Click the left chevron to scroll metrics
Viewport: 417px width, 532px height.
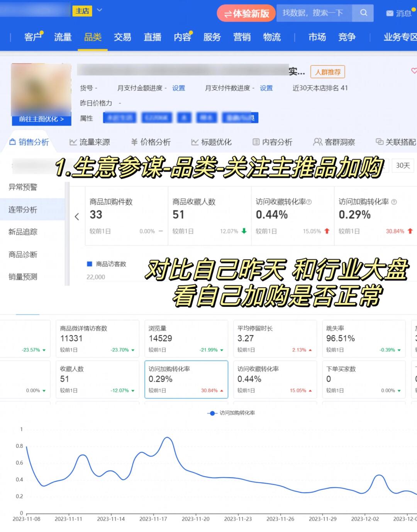77,216
